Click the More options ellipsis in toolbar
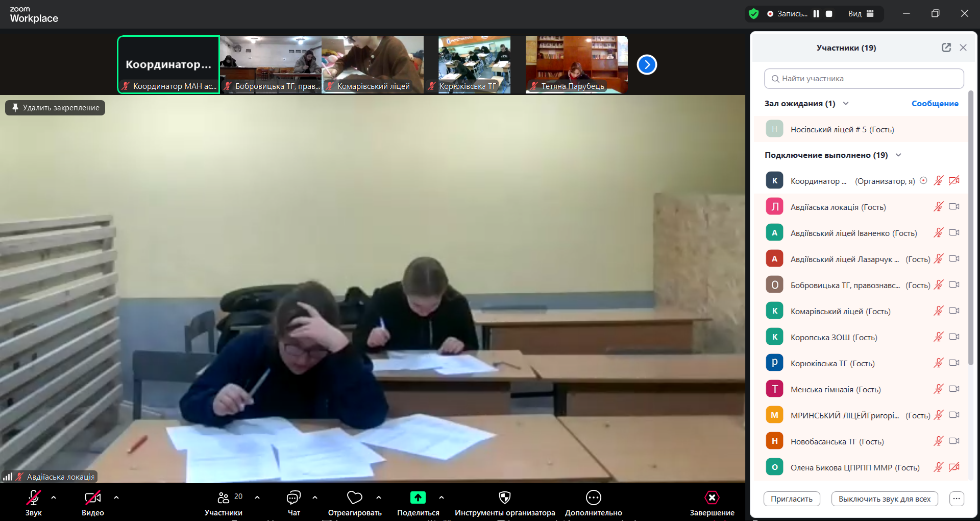This screenshot has height=521, width=980. [593, 498]
